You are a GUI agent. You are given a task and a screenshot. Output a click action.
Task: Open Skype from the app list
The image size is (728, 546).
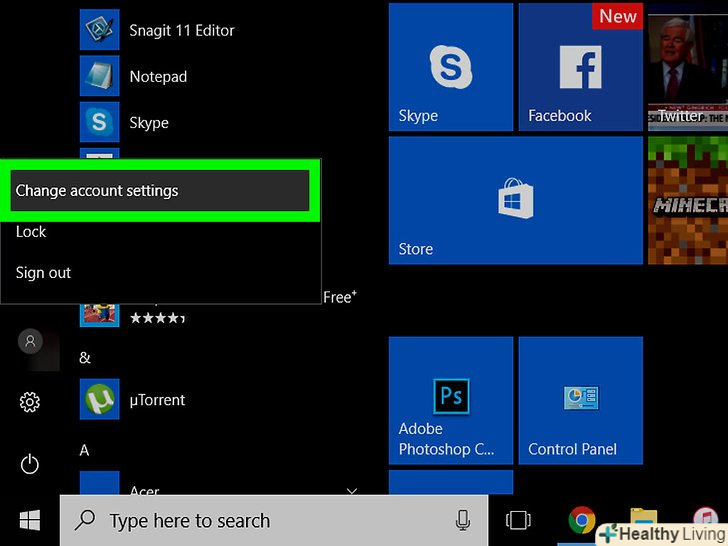tap(100, 122)
